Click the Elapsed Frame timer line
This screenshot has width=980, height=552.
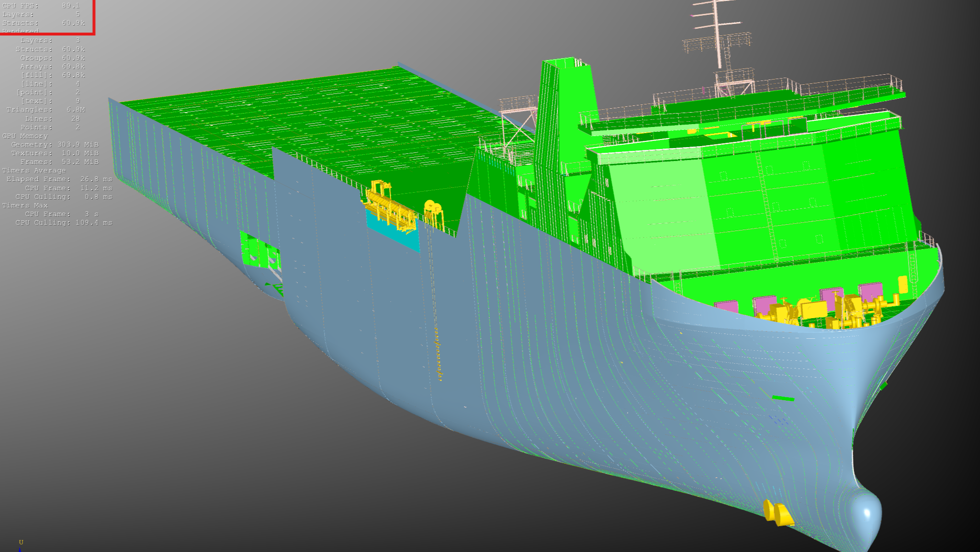(59, 179)
